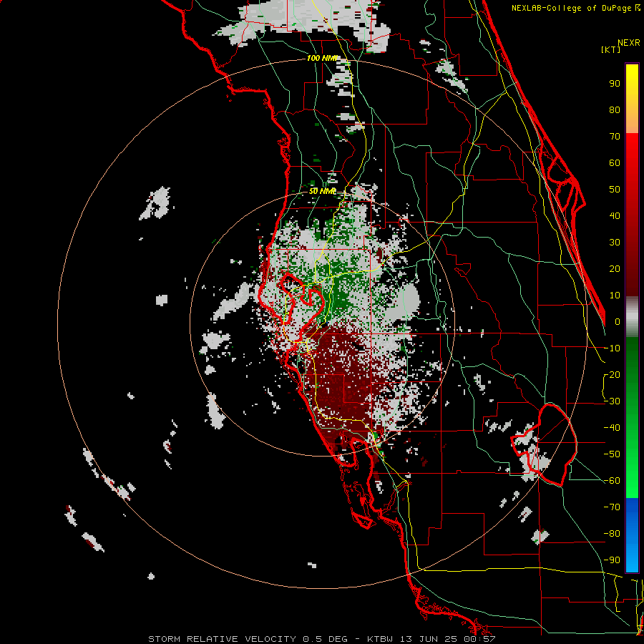
Task: Click the 30 value on velocity scale
Action: 615,243
